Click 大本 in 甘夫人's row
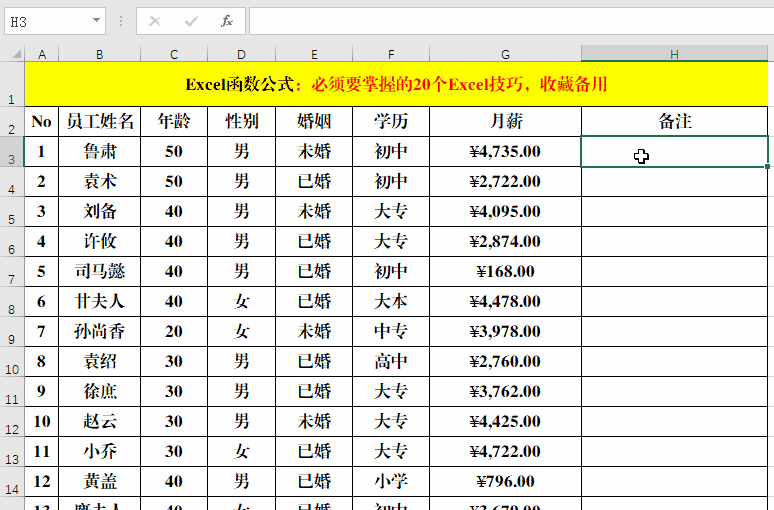The height and width of the screenshot is (510, 774). point(391,302)
